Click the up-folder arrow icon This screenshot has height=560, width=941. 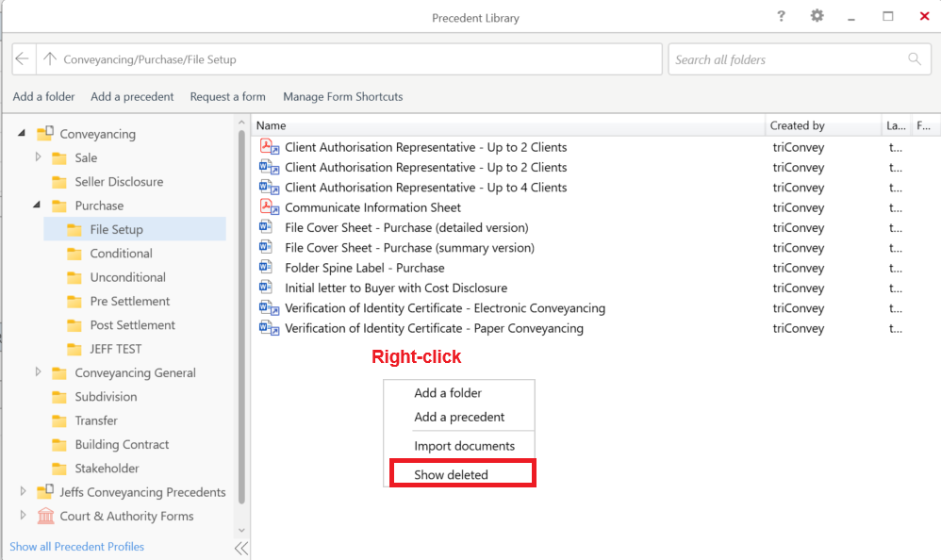point(50,59)
